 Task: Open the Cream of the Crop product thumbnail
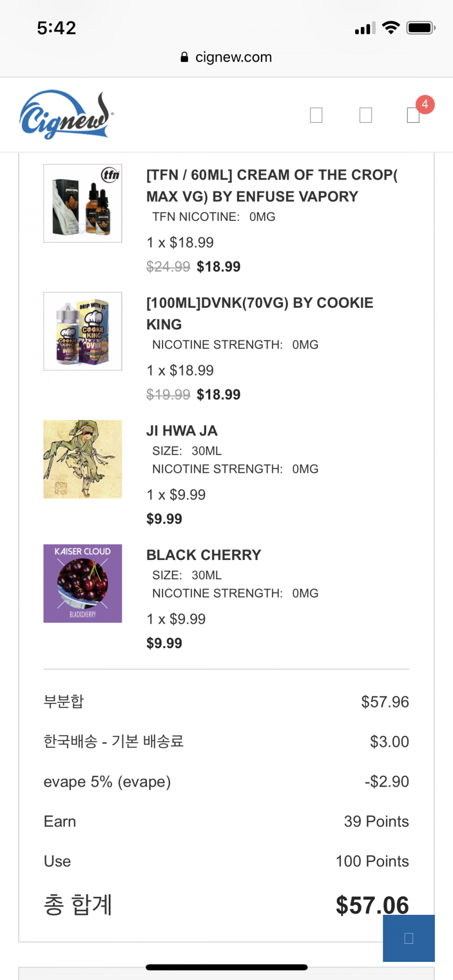click(83, 203)
